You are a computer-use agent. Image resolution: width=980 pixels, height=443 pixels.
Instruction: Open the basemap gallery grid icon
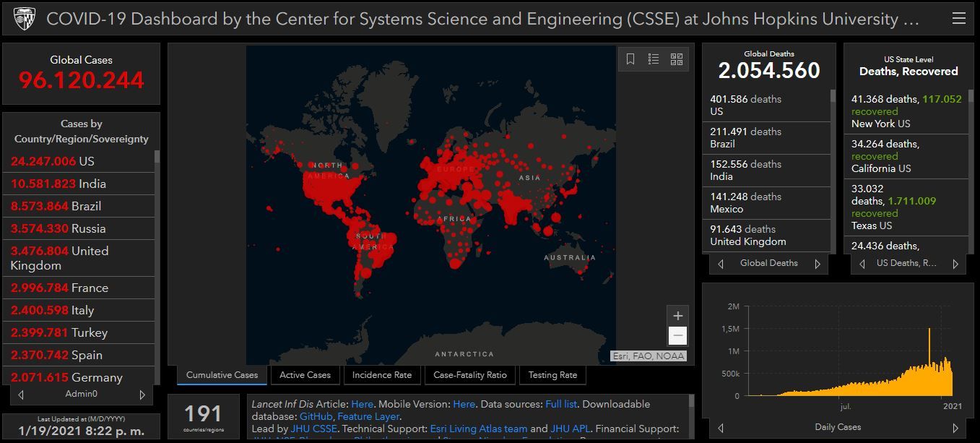point(677,59)
